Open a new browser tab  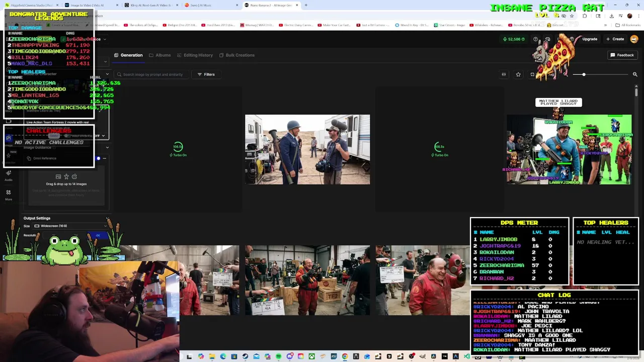tap(306, 5)
